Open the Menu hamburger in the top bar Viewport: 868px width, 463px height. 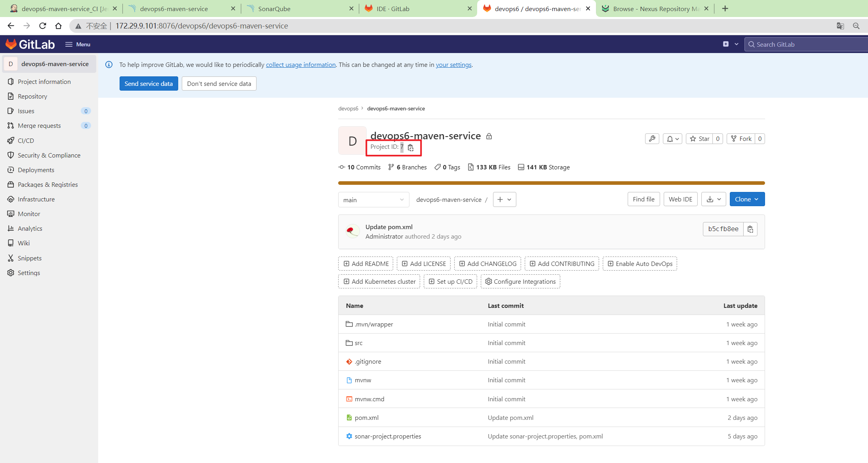[78, 44]
